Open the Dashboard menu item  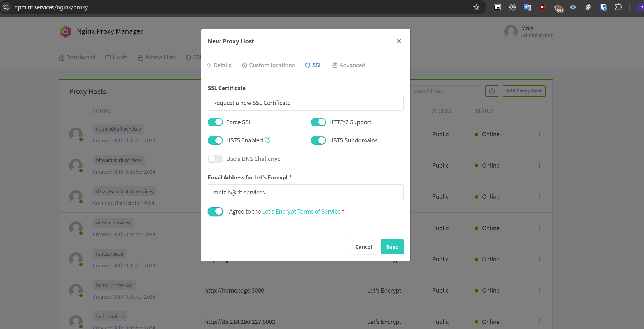coord(77,57)
